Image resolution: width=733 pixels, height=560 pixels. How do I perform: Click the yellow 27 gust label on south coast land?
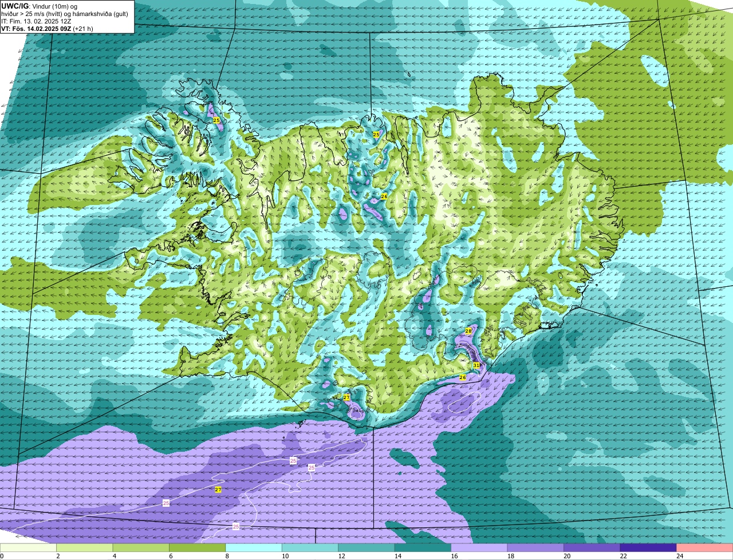pos(346,397)
